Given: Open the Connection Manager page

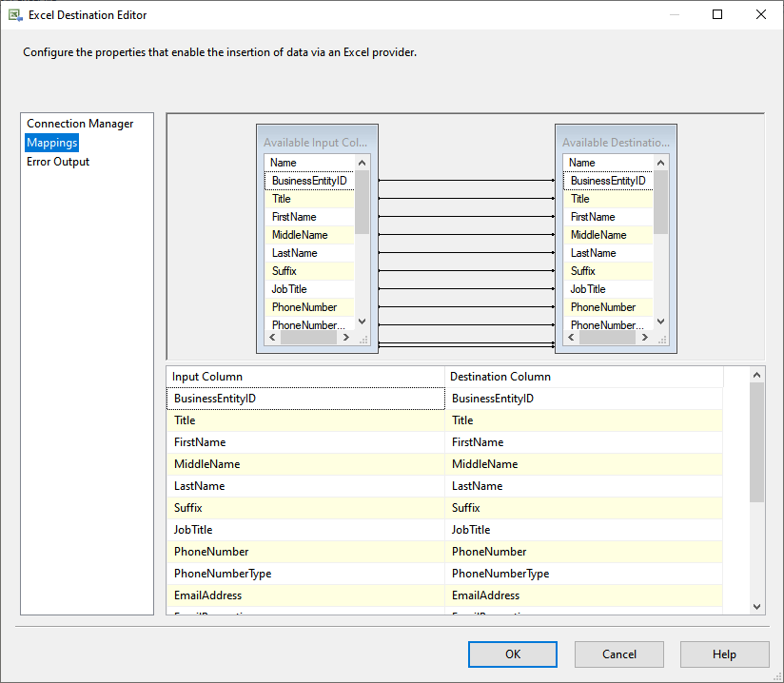Looking at the screenshot, I should pos(80,124).
